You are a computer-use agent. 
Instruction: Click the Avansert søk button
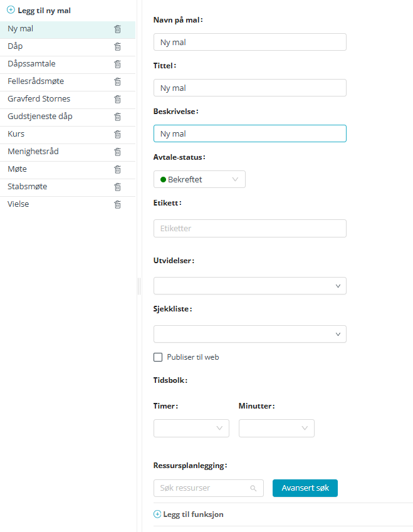point(305,488)
